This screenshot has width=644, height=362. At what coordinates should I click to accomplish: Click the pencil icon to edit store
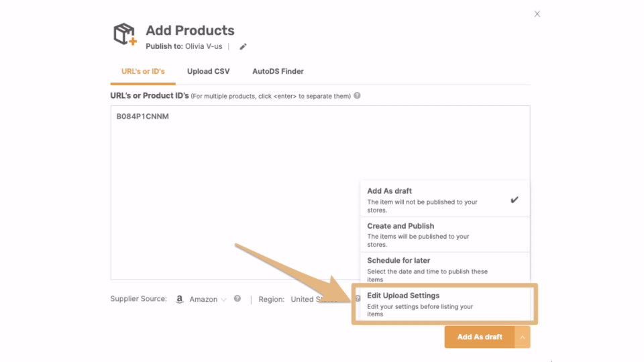point(243,47)
